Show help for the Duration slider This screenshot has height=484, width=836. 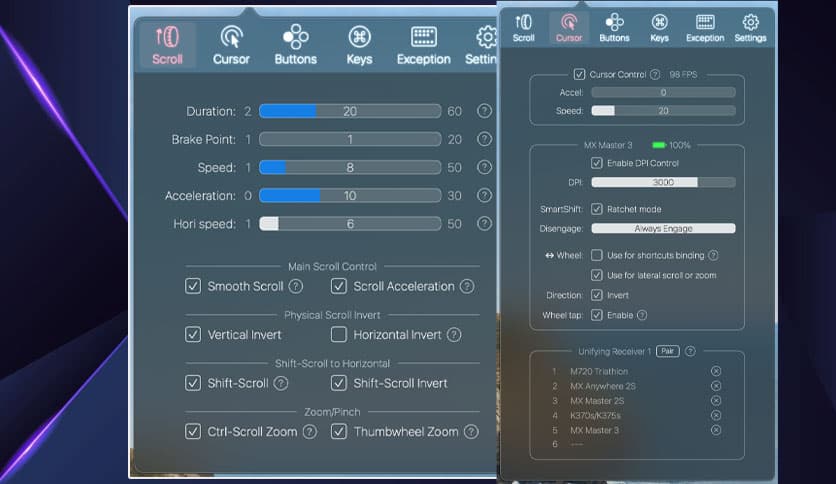tap(484, 111)
